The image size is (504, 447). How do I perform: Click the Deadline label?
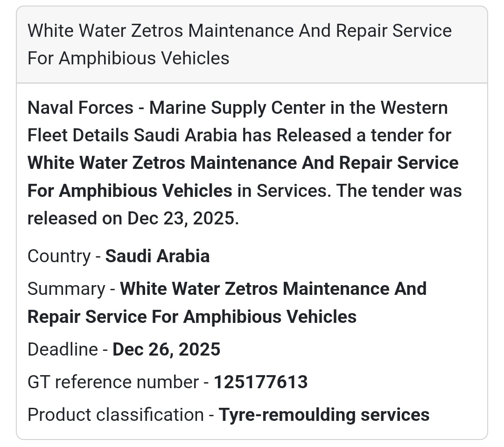pos(63,349)
